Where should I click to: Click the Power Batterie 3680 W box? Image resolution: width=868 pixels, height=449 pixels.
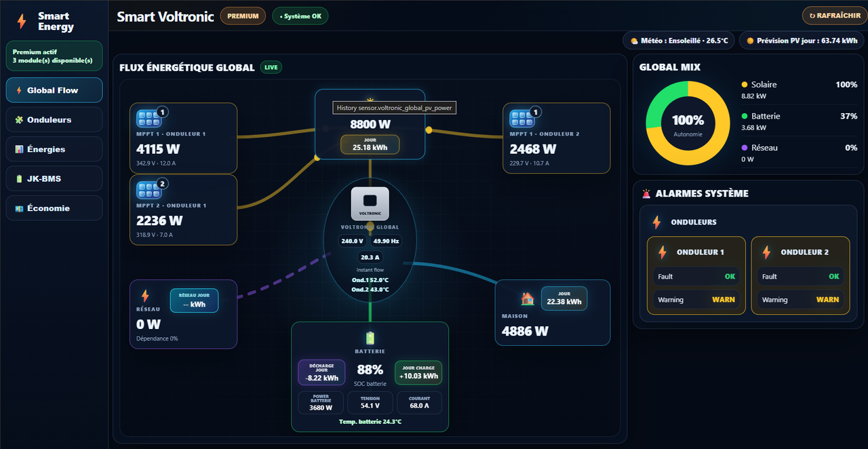point(321,403)
